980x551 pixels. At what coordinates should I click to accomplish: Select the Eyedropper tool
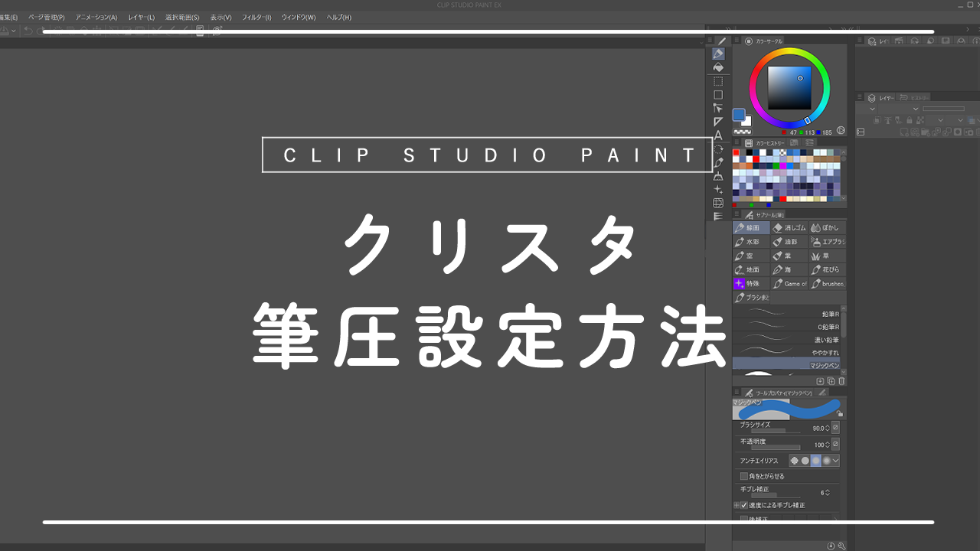point(718,163)
